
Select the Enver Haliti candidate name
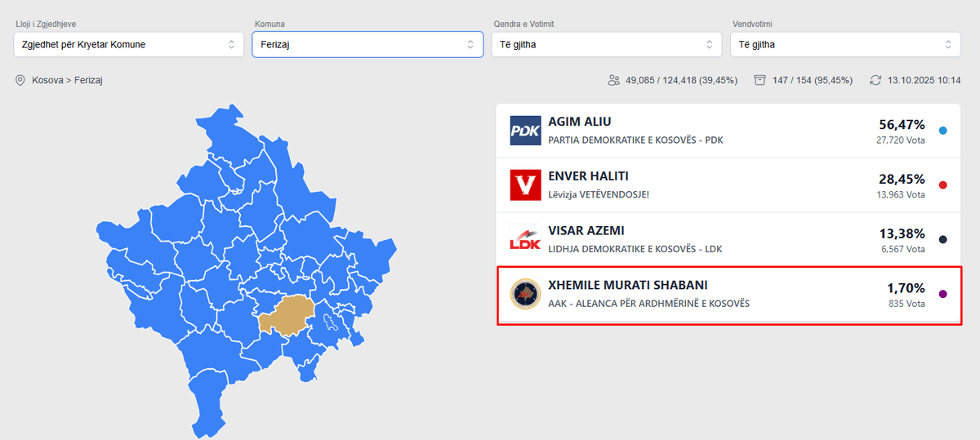588,176
